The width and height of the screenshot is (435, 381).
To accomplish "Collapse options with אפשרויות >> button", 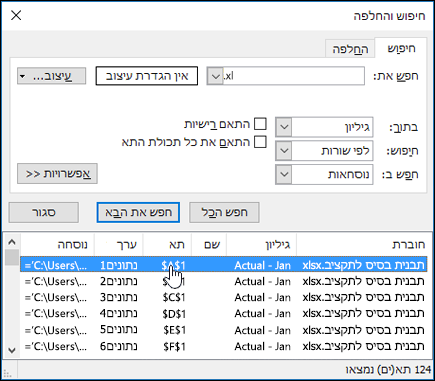I will (x=57, y=174).
